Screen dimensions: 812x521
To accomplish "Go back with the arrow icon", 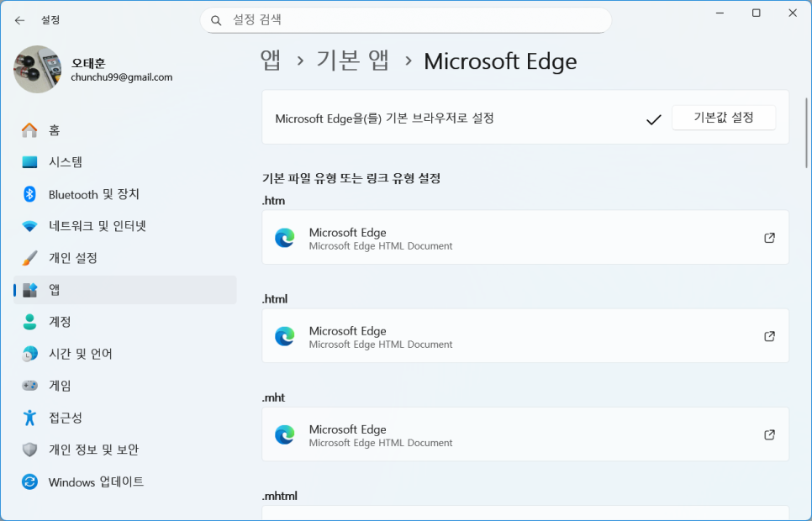I will tap(19, 20).
